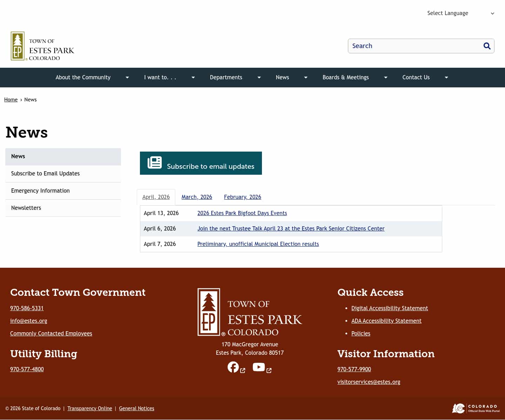Click the search magnifier icon
The image size is (505, 420).
coord(487,46)
